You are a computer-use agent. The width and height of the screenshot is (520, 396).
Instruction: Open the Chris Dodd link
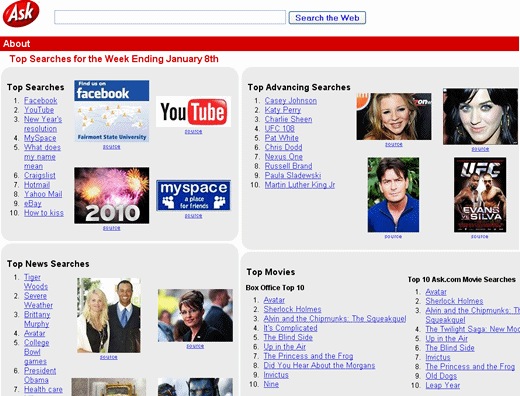283,147
